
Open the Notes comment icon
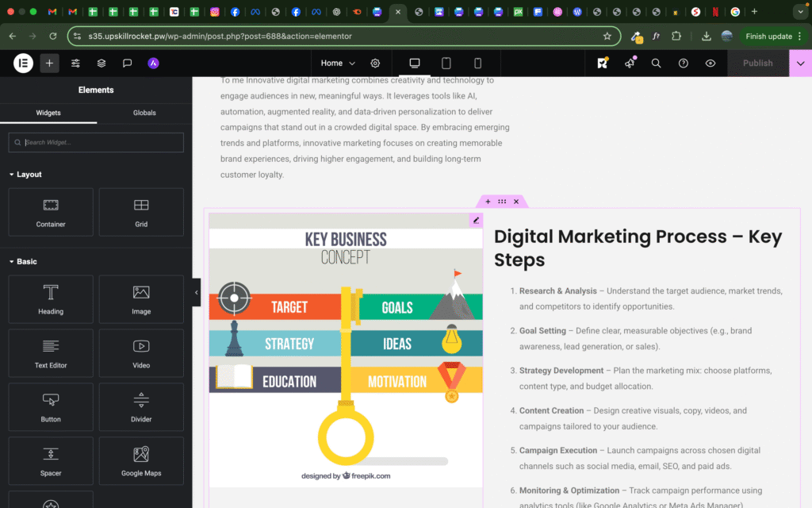pyautogui.click(x=127, y=63)
